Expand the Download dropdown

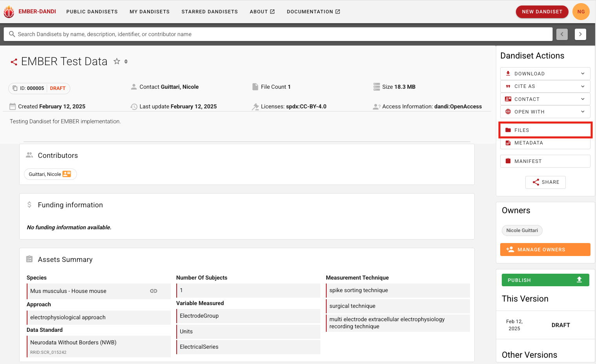pyautogui.click(x=545, y=73)
